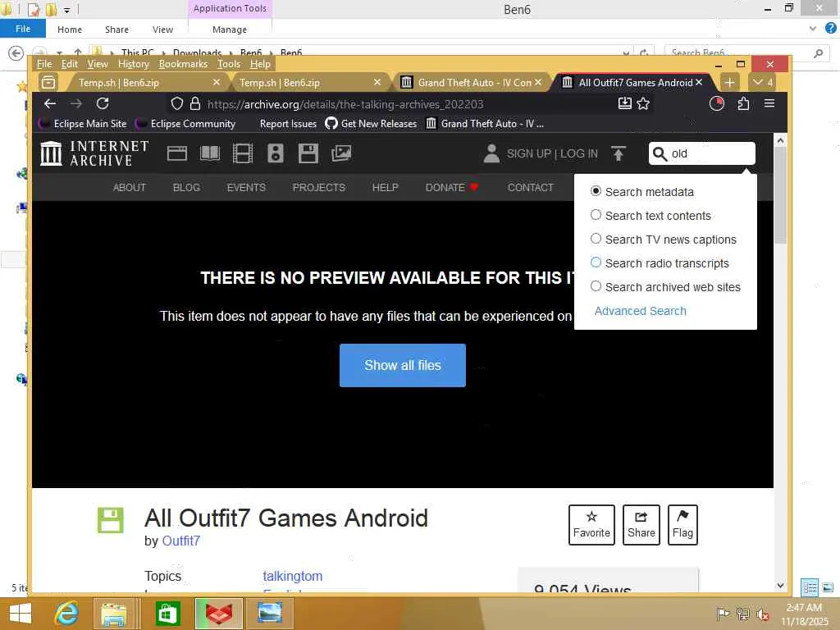
Task: Open the red circular extension icon
Action: click(717, 104)
